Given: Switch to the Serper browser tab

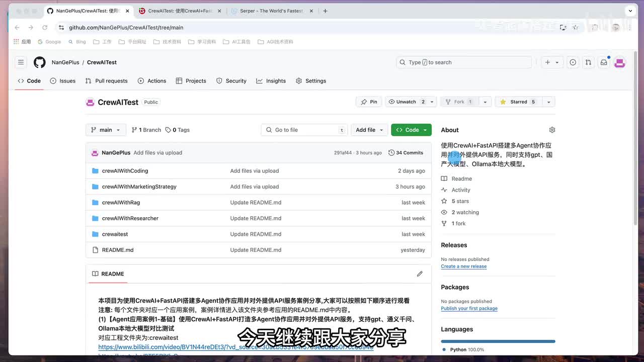Looking at the screenshot, I should (x=272, y=11).
